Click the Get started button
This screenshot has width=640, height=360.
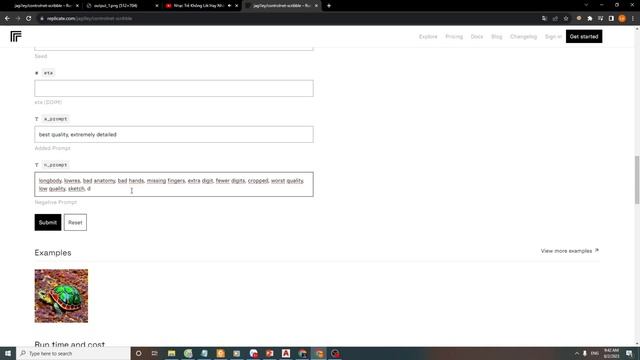584,37
